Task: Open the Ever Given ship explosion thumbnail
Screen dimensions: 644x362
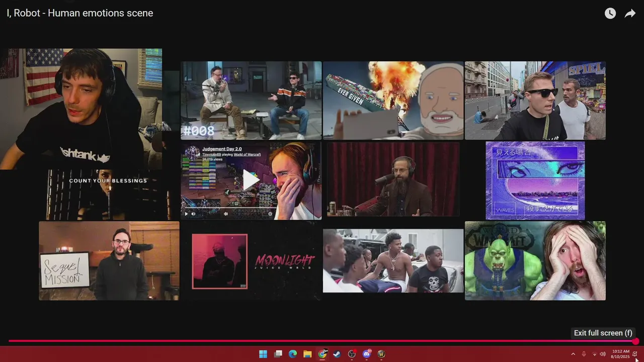Action: [393, 101]
